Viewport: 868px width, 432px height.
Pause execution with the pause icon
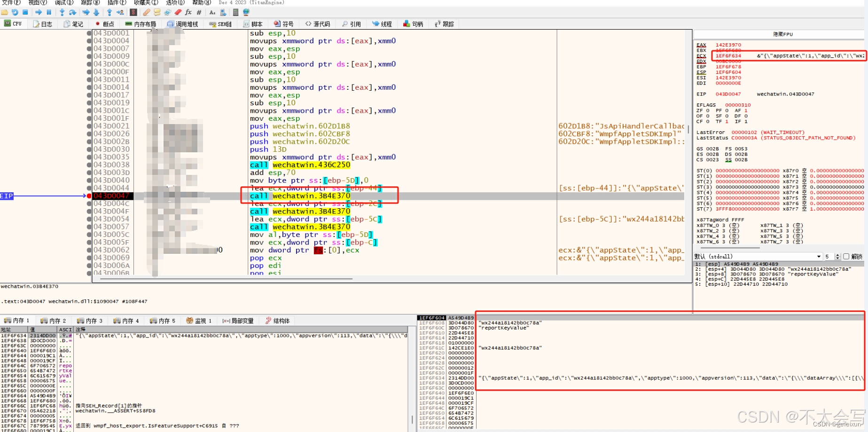[49, 12]
